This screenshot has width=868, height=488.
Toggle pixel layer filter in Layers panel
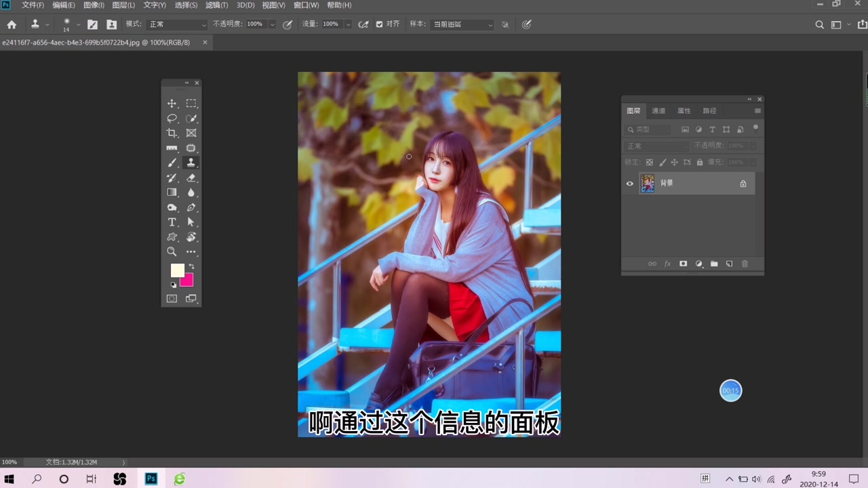point(685,129)
